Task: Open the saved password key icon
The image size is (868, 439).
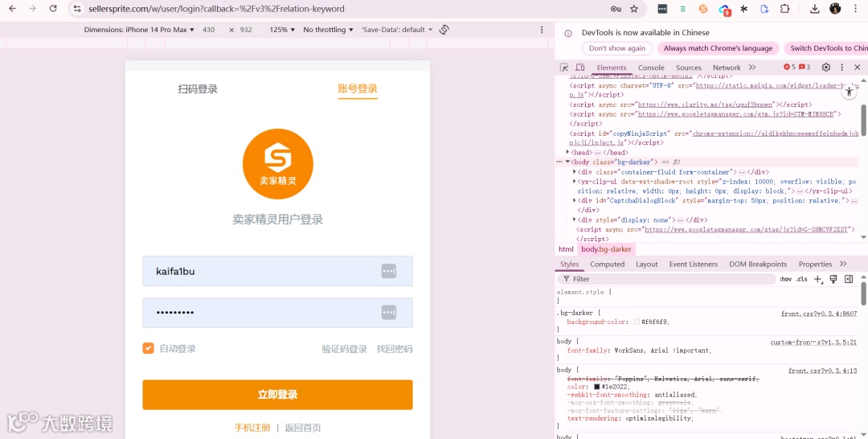Action: pyautogui.click(x=616, y=9)
